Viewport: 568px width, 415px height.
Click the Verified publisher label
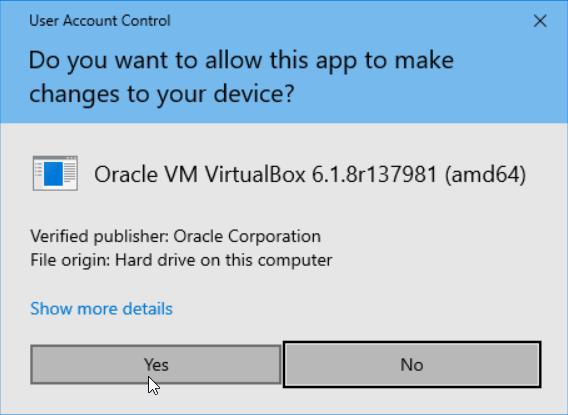[100, 236]
